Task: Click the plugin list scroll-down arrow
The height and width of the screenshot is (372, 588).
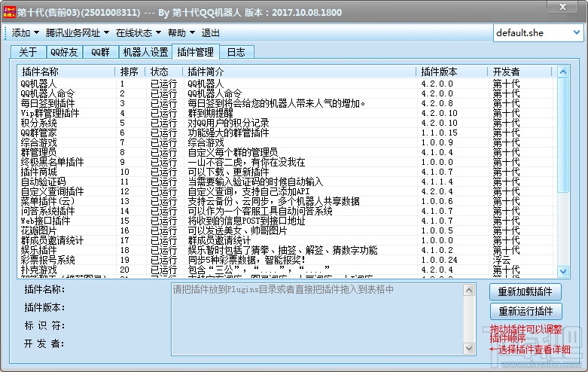Action: [563, 271]
